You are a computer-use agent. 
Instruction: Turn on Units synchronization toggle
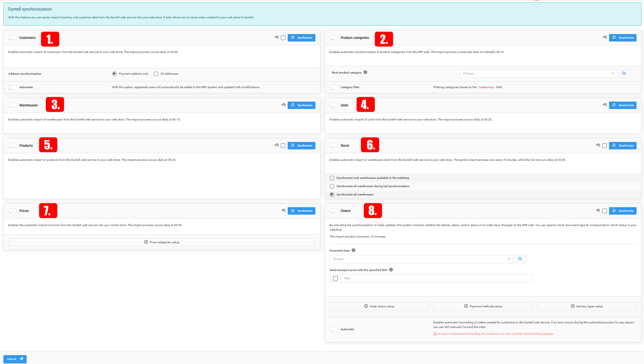click(x=334, y=105)
